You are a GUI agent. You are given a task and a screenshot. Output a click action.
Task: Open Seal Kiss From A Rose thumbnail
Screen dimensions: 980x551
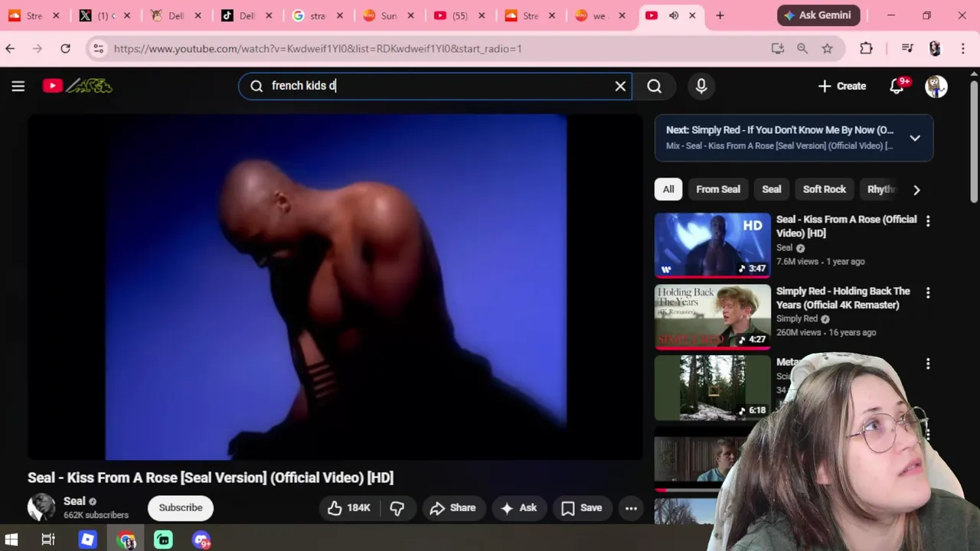(x=712, y=244)
